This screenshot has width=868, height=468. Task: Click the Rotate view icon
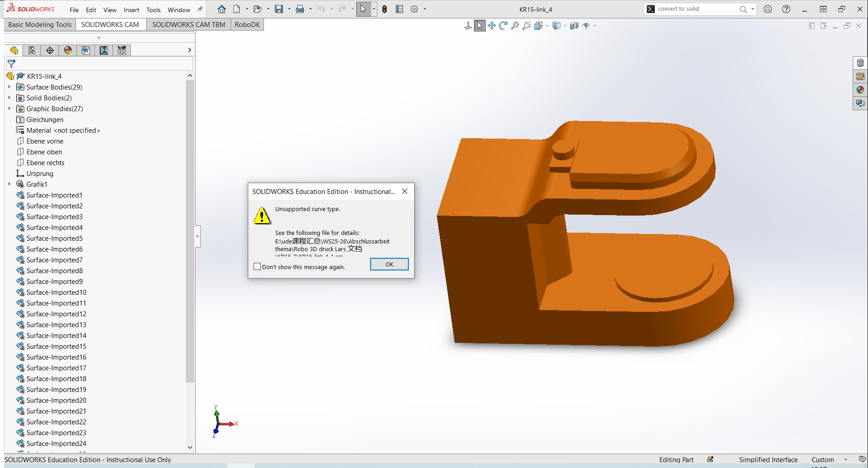tap(503, 26)
